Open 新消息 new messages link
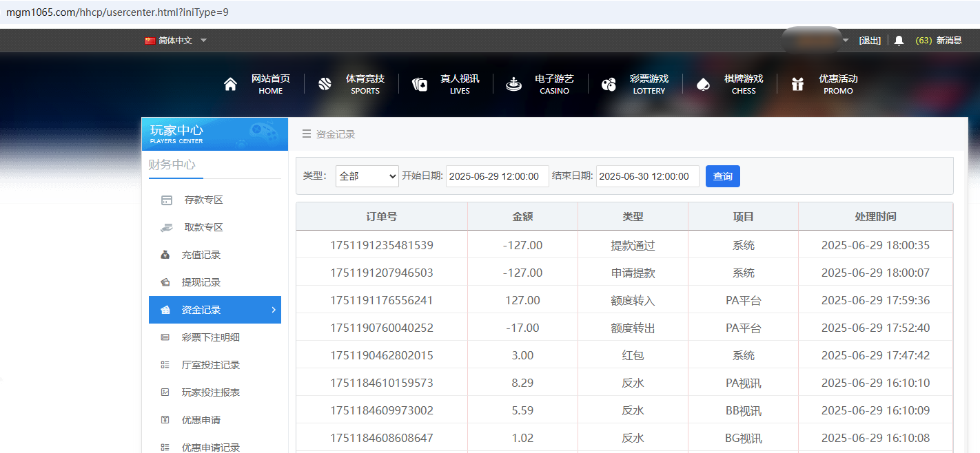The image size is (980, 453). click(x=948, y=41)
